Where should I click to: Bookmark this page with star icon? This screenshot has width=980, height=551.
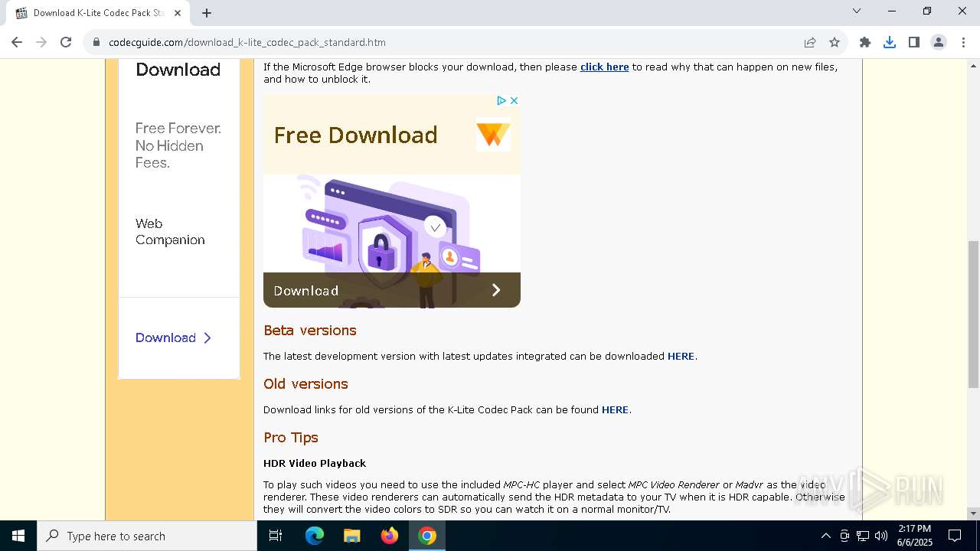click(x=835, y=42)
